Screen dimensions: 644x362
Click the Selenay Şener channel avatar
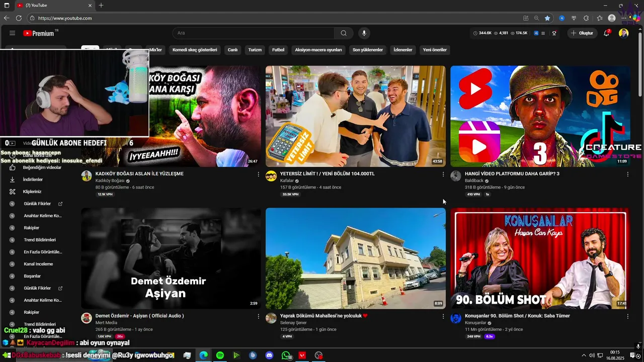coord(271,318)
